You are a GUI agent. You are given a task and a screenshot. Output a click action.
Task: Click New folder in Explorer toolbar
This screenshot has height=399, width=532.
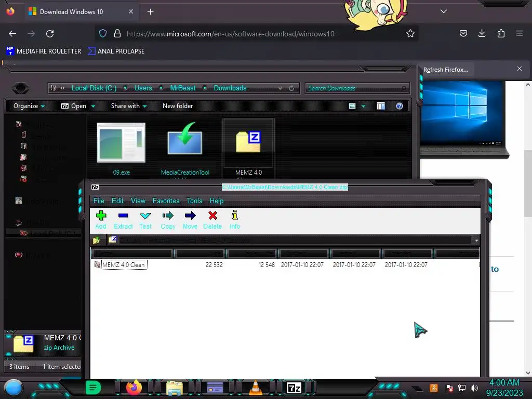tap(178, 106)
